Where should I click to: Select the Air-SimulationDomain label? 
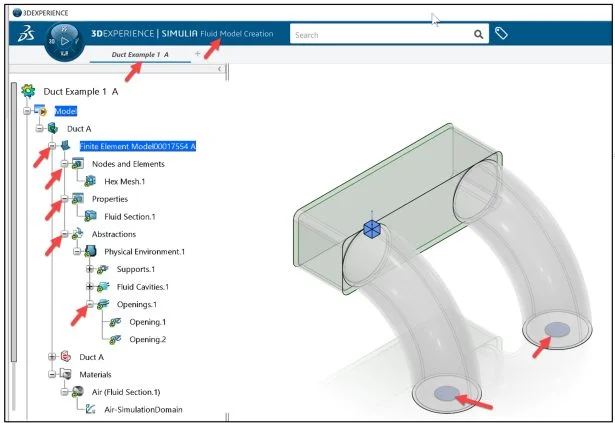click(x=144, y=409)
